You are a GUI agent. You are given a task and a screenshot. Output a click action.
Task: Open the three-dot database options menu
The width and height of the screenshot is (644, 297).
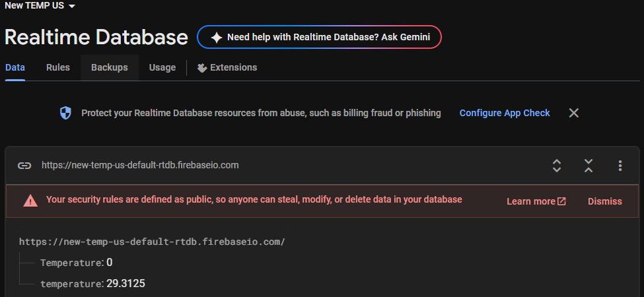(x=620, y=166)
